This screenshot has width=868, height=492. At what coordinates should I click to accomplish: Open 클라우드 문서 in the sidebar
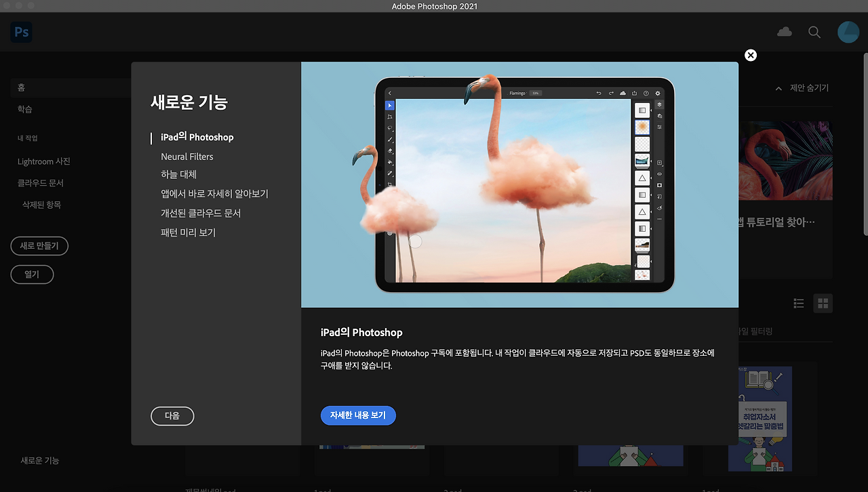click(x=41, y=183)
